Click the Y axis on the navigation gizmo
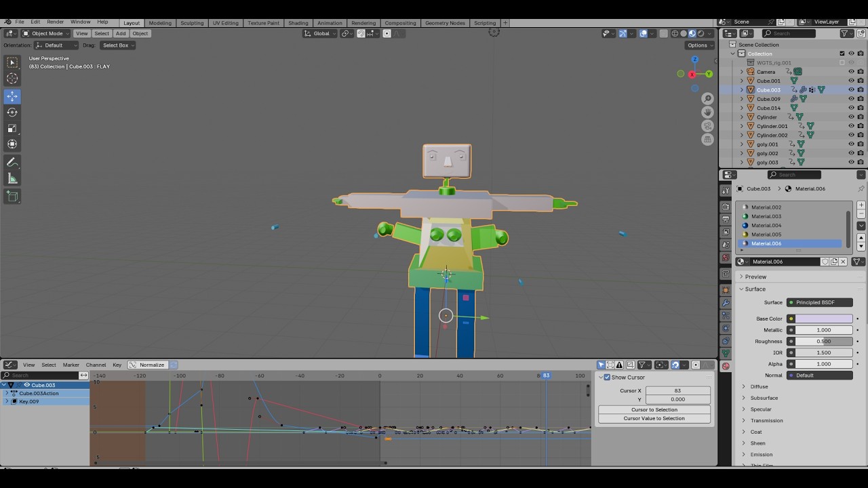 pos(709,74)
